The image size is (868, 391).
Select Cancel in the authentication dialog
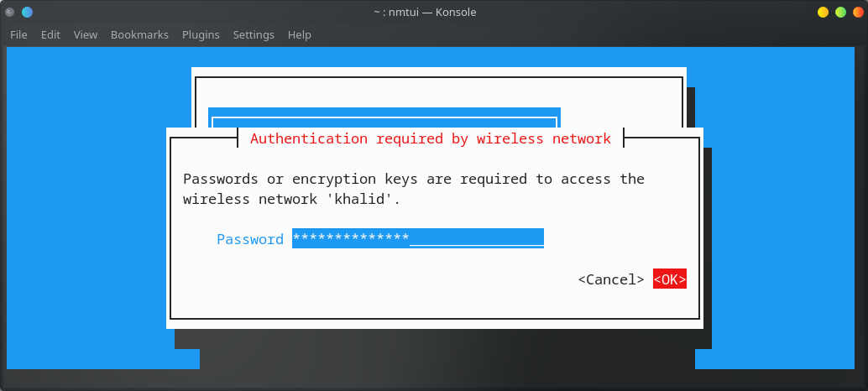tap(611, 279)
